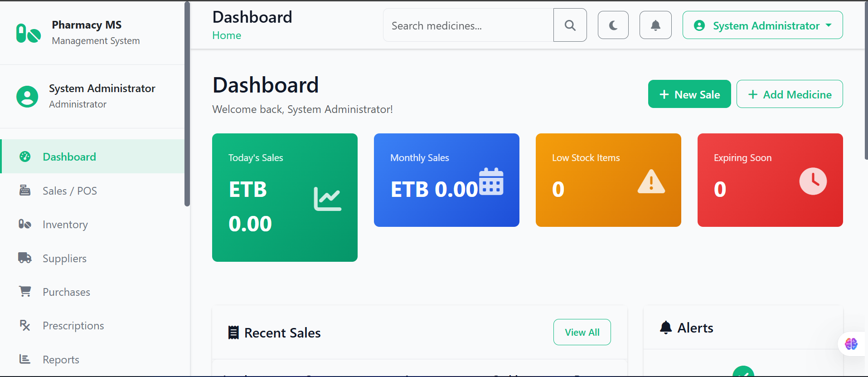868x377 pixels.
Task: Open Purchases using the cart icon
Action: [x=25, y=291]
